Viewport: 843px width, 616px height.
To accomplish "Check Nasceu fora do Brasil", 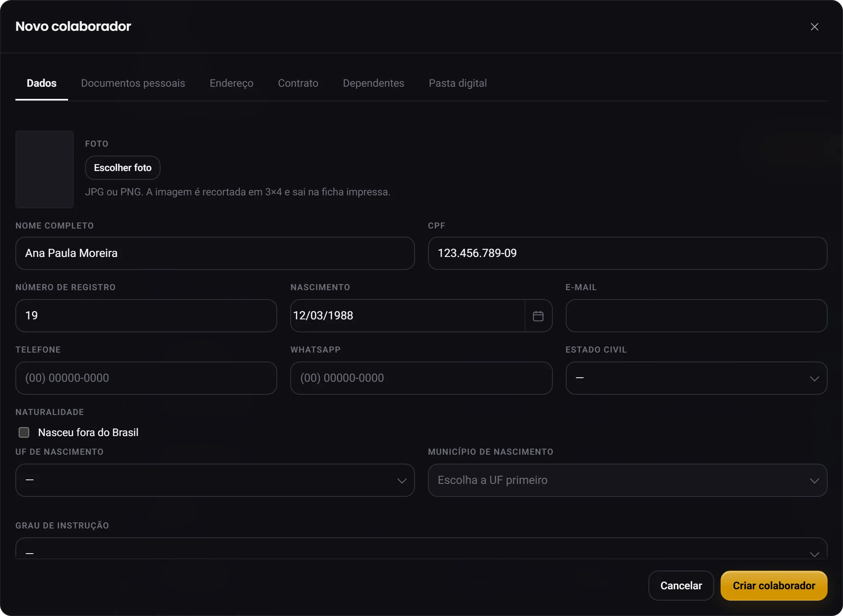I will tap(24, 432).
